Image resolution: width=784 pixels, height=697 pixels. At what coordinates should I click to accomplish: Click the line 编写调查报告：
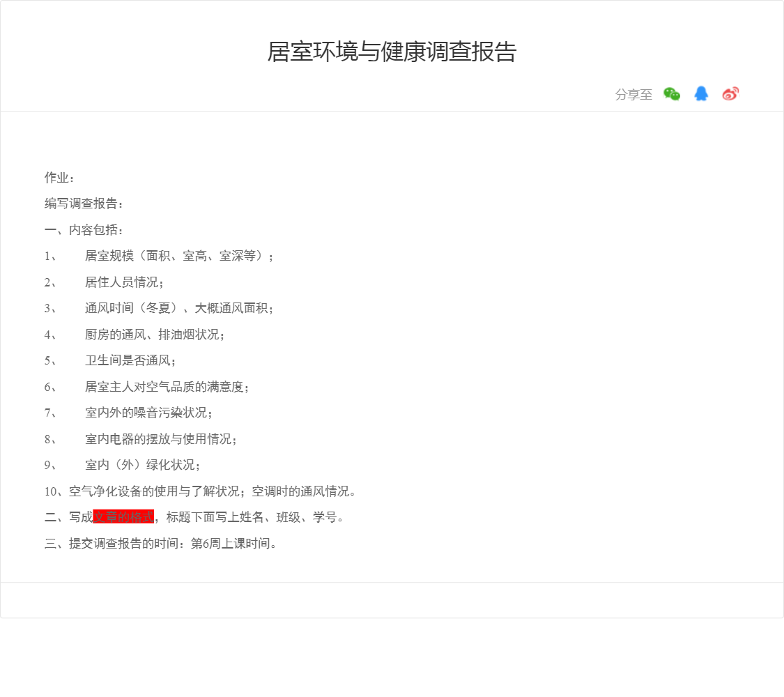pos(84,204)
